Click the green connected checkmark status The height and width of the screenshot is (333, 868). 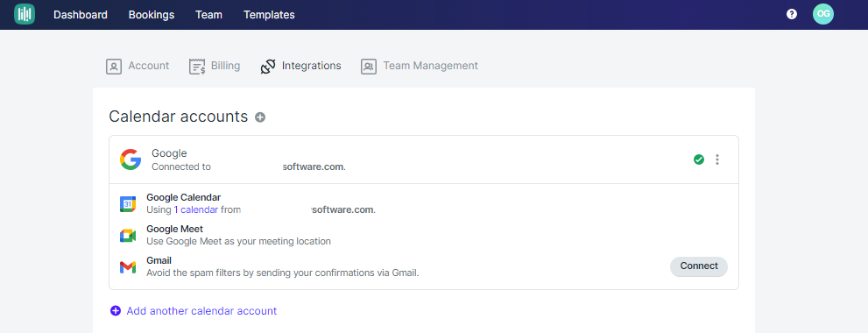(699, 159)
